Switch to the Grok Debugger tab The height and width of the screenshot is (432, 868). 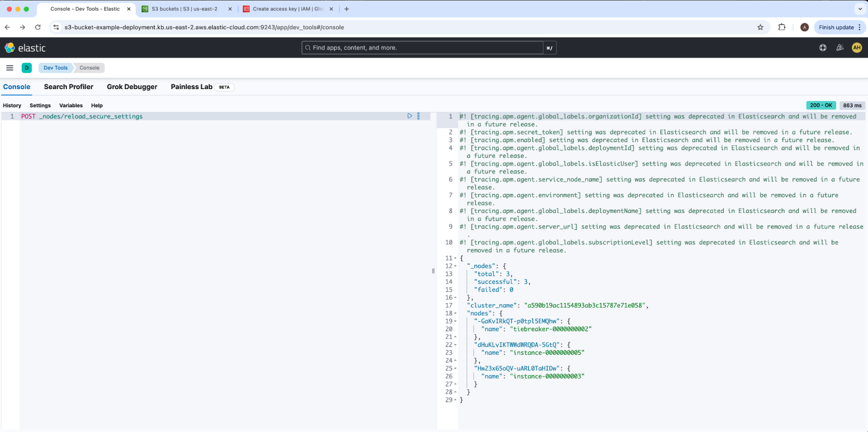pos(132,87)
